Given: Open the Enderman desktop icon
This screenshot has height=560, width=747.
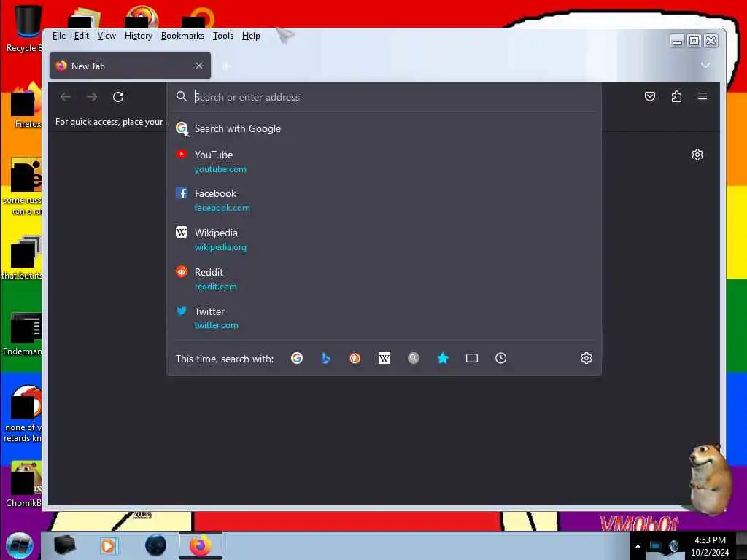Looking at the screenshot, I should [24, 334].
